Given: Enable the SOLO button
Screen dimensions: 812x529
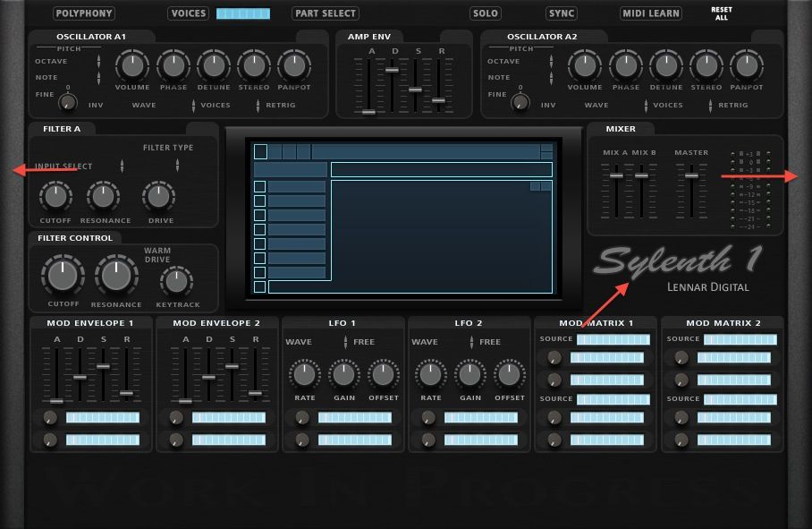Looking at the screenshot, I should [486, 13].
